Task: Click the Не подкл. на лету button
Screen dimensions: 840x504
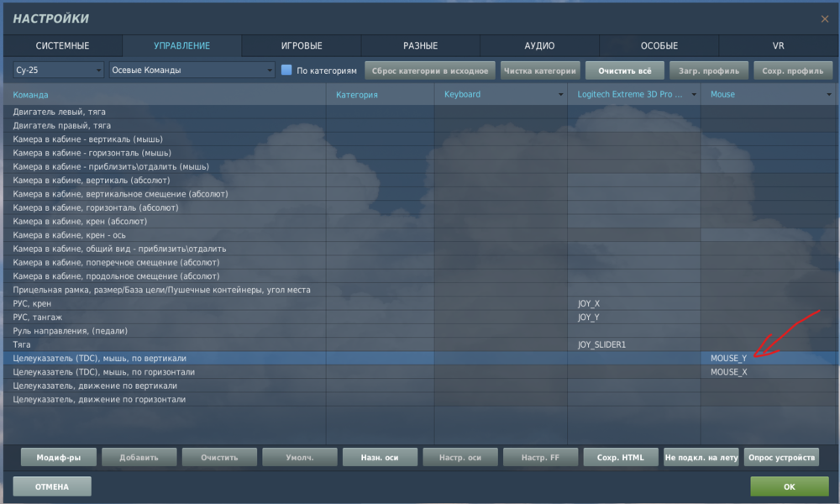Action: [701, 458]
